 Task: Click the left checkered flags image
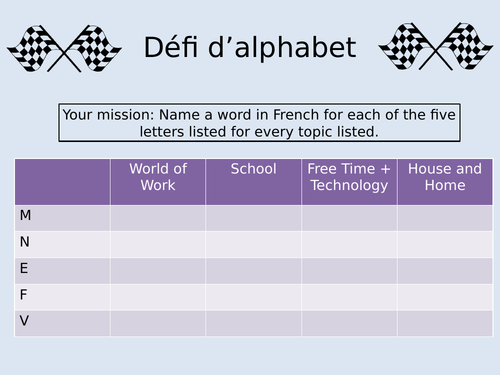[64, 48]
